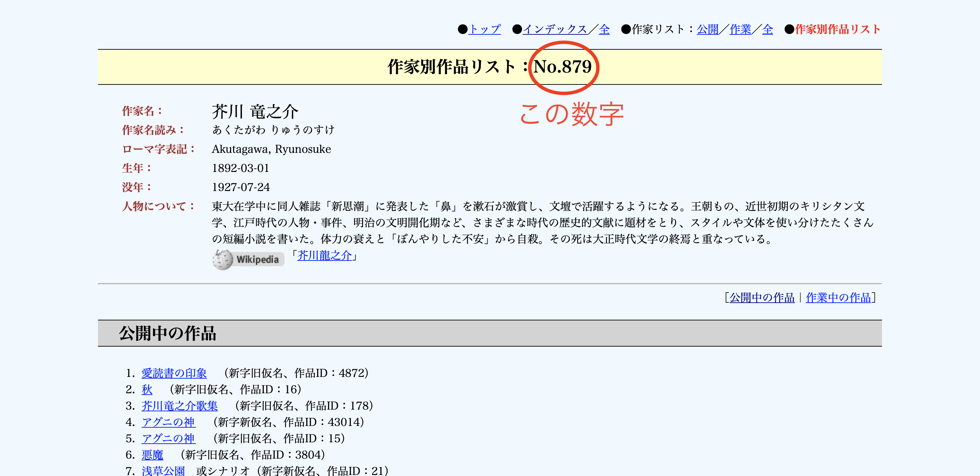Open the 作業 author list link

tap(740, 29)
